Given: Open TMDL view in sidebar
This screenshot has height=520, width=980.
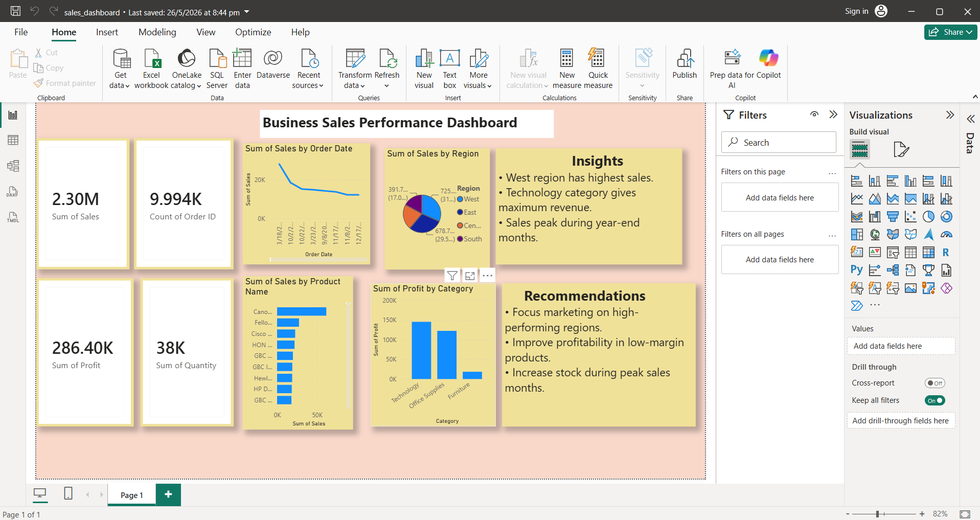Looking at the screenshot, I should pos(13,217).
